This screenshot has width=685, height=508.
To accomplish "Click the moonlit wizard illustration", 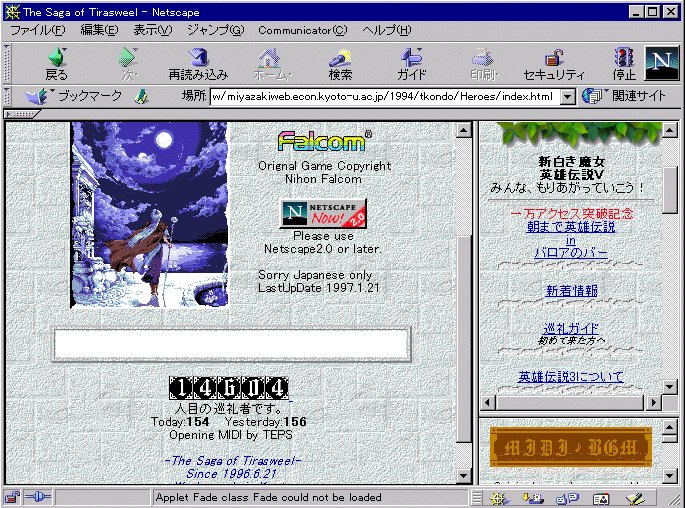I will click(x=149, y=215).
